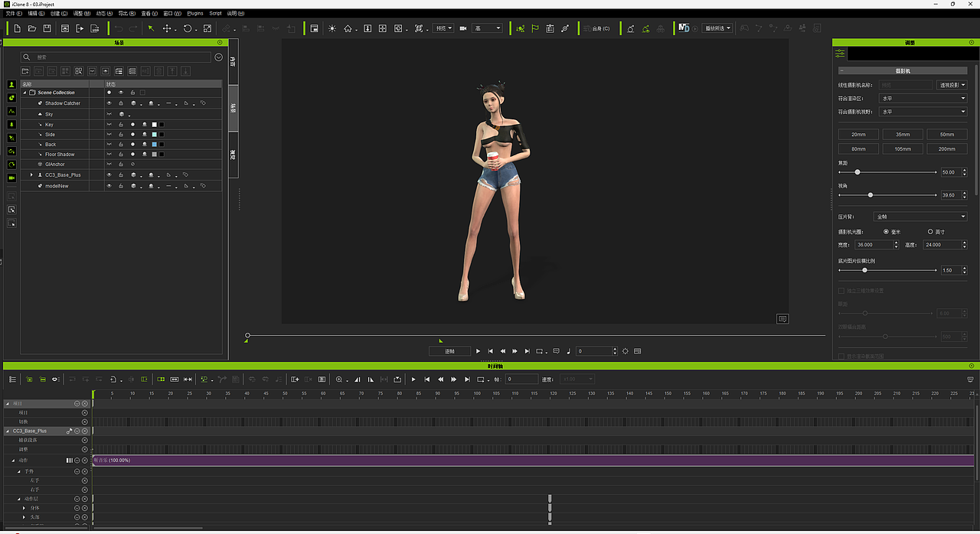Choose the 105mm lens preset
The image size is (980, 534).
(903, 149)
